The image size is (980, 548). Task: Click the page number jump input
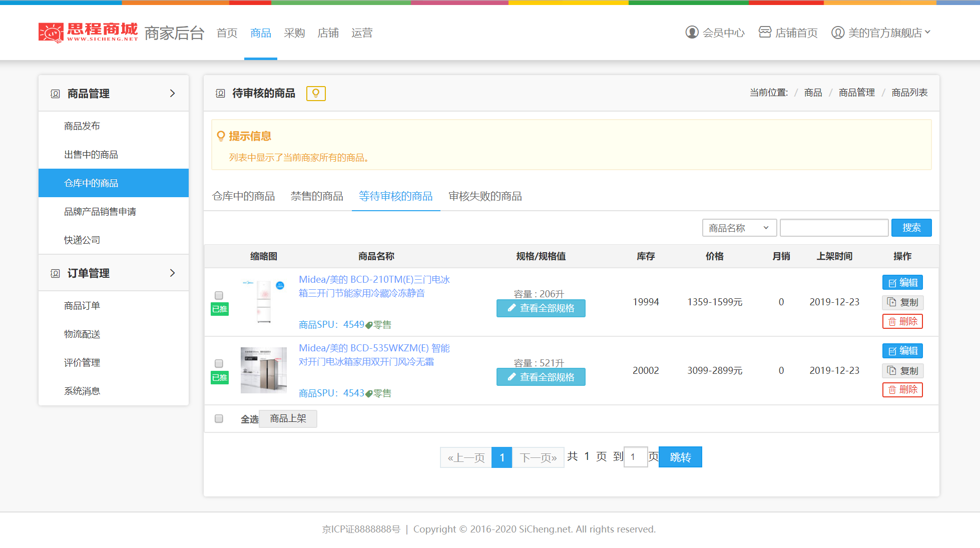636,457
